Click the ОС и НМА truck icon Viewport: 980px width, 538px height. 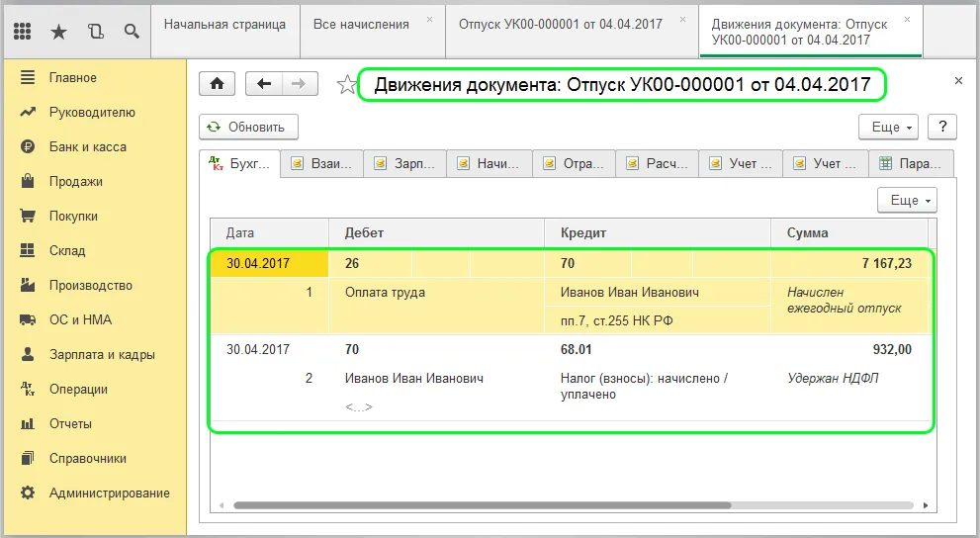pos(28,319)
